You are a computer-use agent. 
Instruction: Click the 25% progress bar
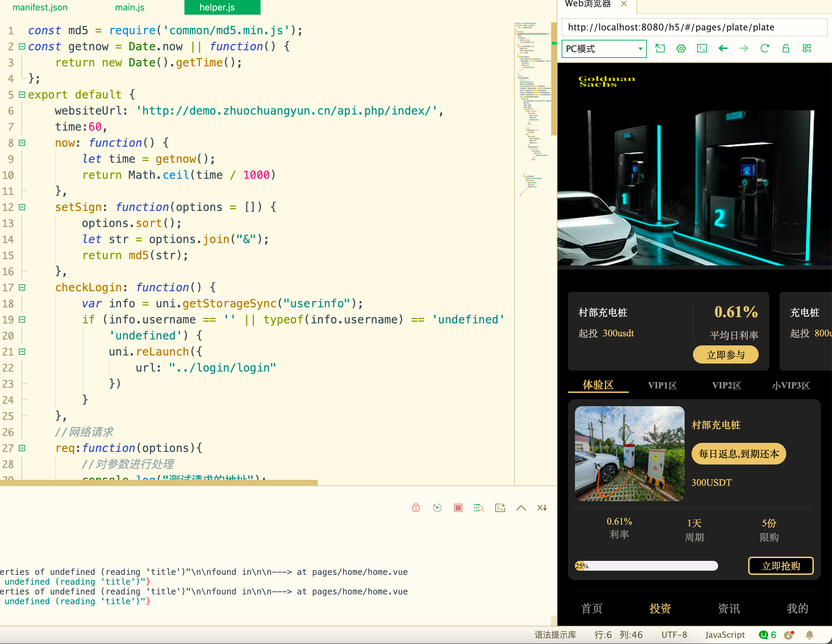(646, 566)
